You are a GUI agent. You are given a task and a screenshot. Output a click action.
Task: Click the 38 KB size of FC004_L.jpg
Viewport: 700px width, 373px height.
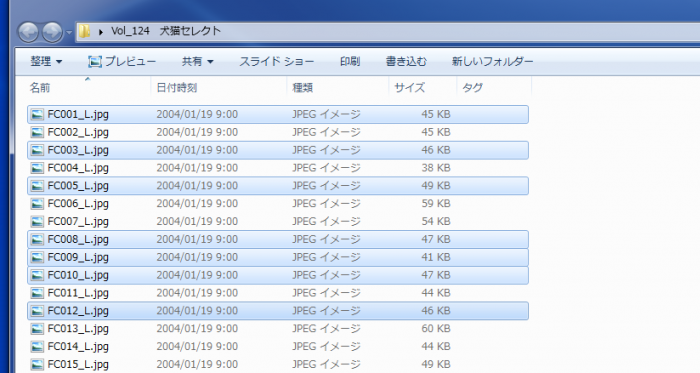pyautogui.click(x=436, y=168)
